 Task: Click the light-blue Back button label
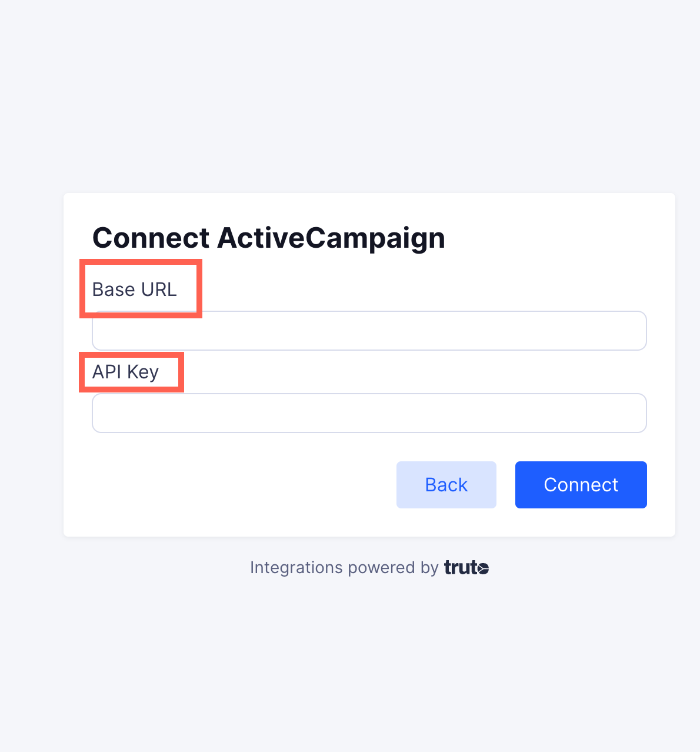446,485
